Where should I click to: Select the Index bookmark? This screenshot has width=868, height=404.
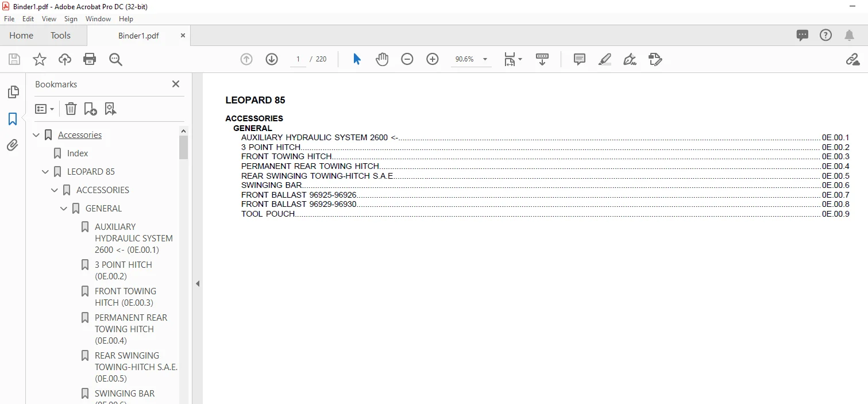(x=78, y=153)
